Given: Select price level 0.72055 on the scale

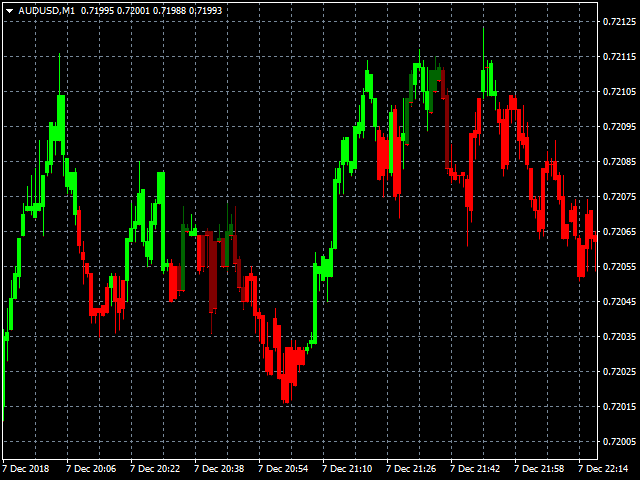Looking at the screenshot, I should (619, 267).
